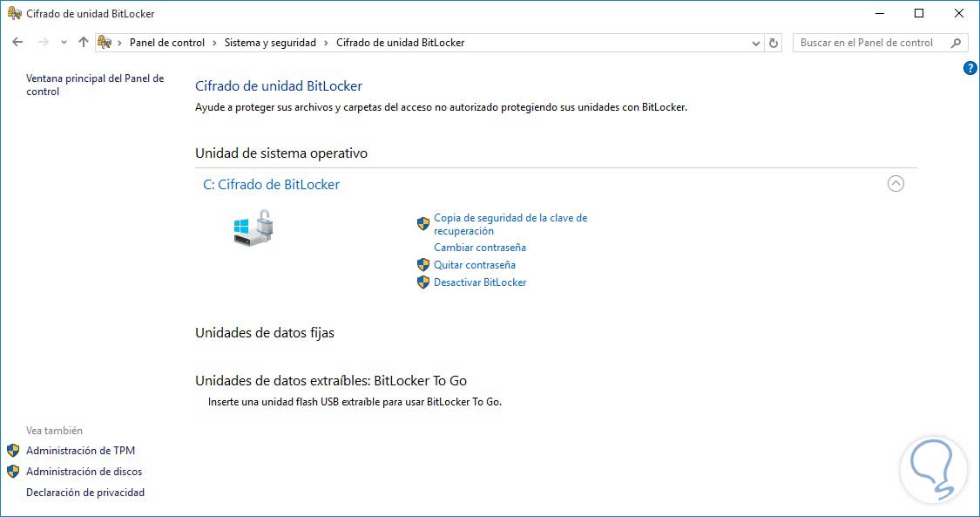Click 'Cambiar contraseña'
Viewport: 980px width, 517px height.
click(480, 248)
